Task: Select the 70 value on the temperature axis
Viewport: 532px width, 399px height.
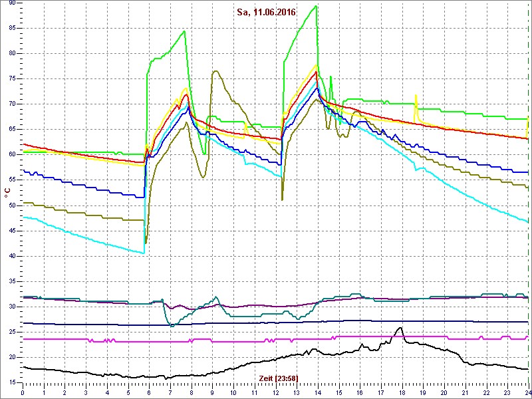Action: coord(13,104)
